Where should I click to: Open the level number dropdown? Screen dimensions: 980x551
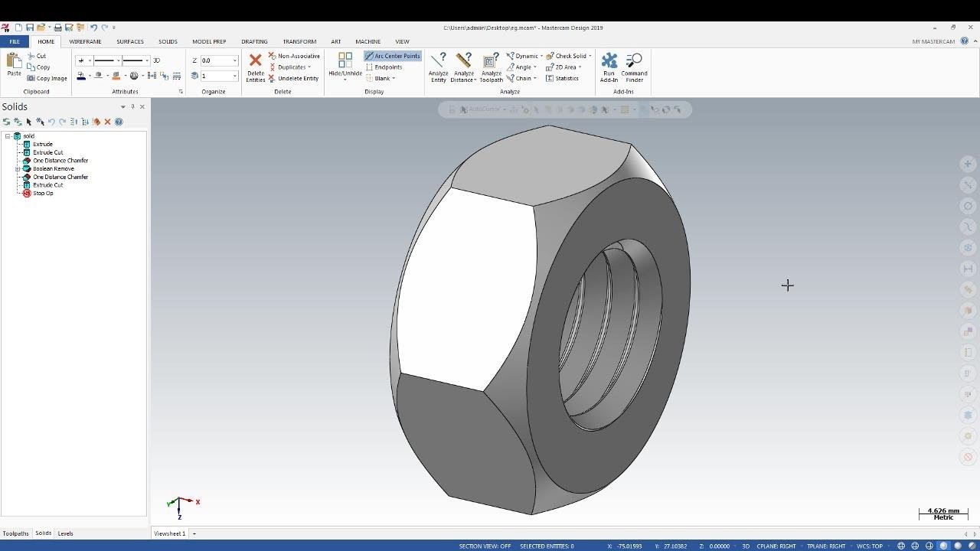[x=234, y=76]
